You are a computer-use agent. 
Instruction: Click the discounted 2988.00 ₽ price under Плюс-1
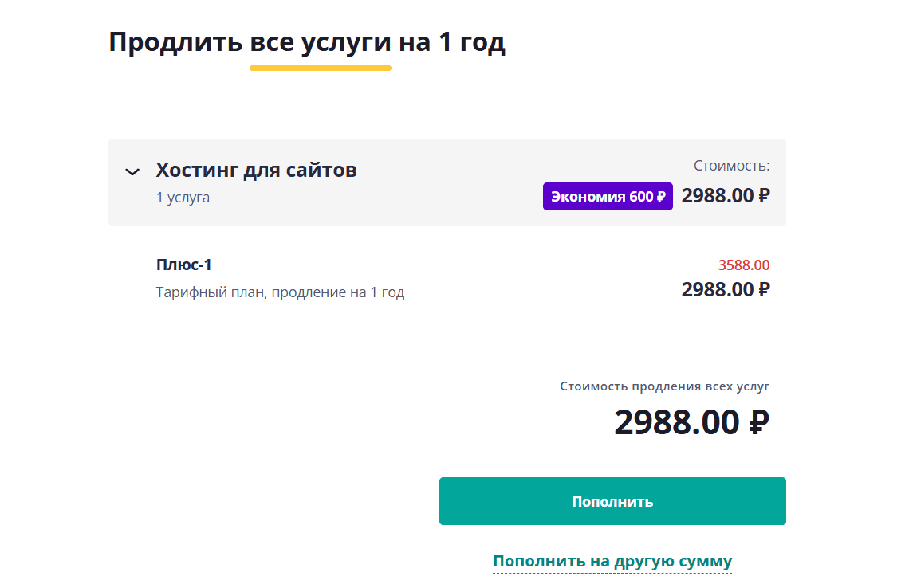725,289
